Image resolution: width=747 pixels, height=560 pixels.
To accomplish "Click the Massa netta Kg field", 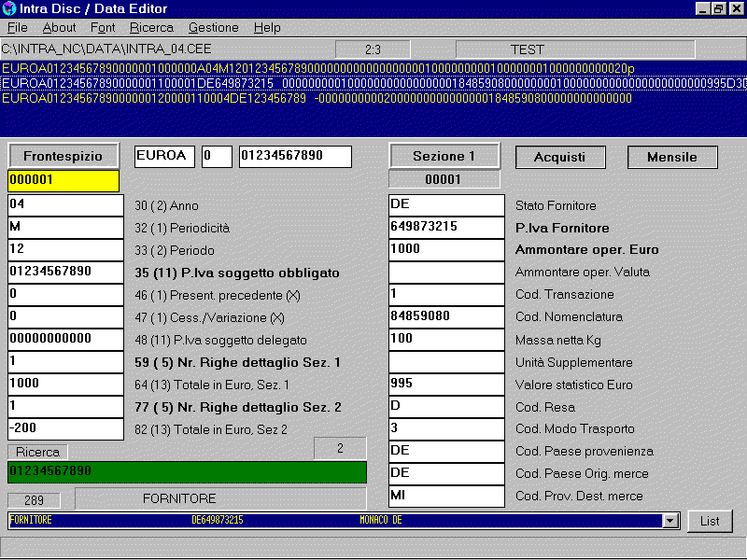I will click(446, 339).
